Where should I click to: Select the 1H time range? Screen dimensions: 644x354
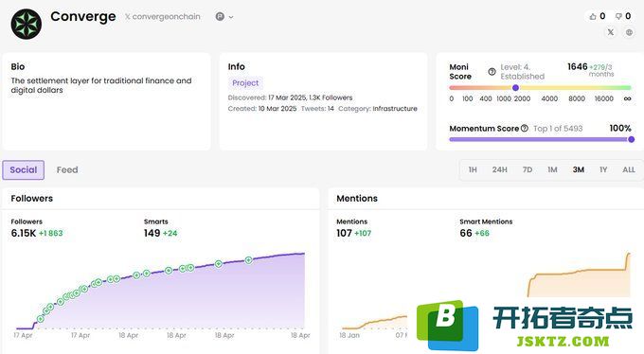[x=473, y=169]
